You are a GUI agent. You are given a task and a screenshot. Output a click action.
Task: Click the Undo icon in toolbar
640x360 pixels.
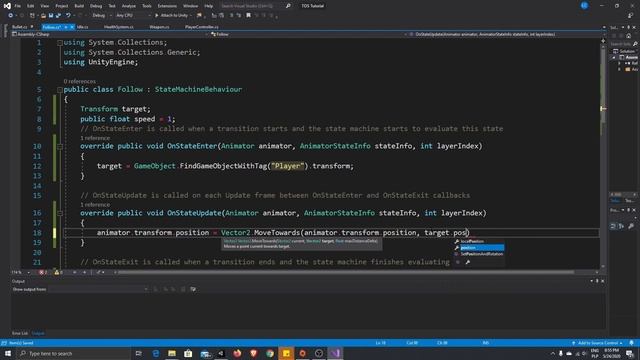68,16
